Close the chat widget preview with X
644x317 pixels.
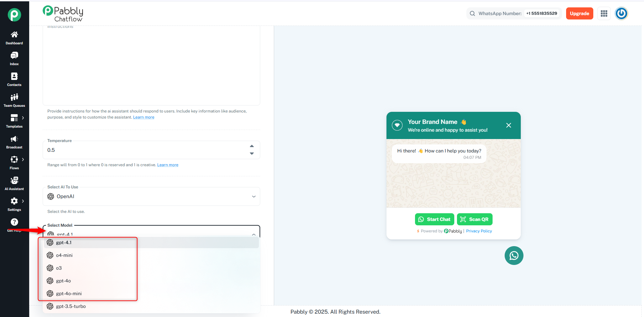click(x=509, y=125)
